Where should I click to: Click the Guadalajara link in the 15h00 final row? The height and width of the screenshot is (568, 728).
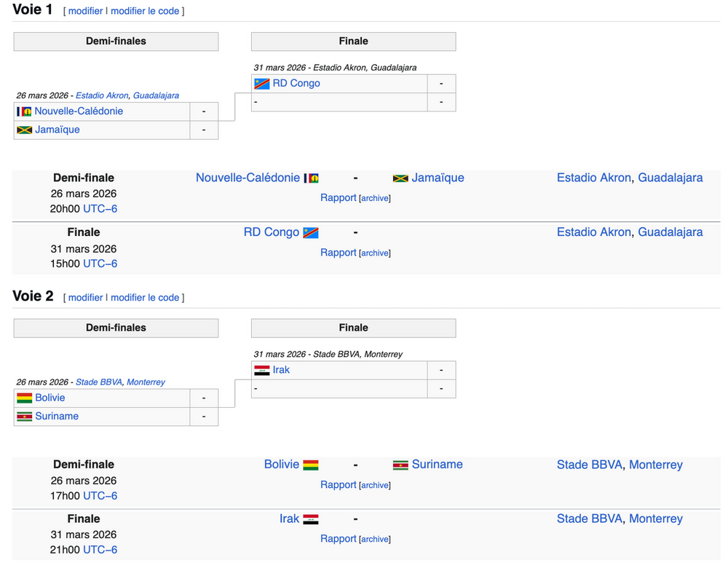(670, 232)
